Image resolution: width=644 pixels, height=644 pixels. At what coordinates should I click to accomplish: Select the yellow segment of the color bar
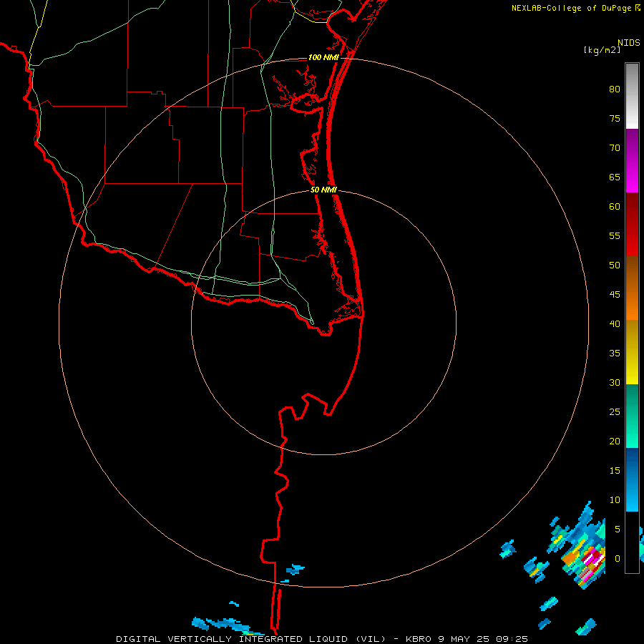point(632,352)
